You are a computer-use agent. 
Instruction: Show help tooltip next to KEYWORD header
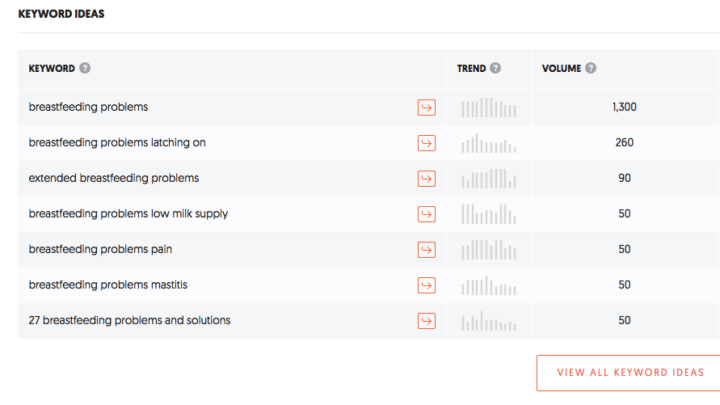coord(85,68)
